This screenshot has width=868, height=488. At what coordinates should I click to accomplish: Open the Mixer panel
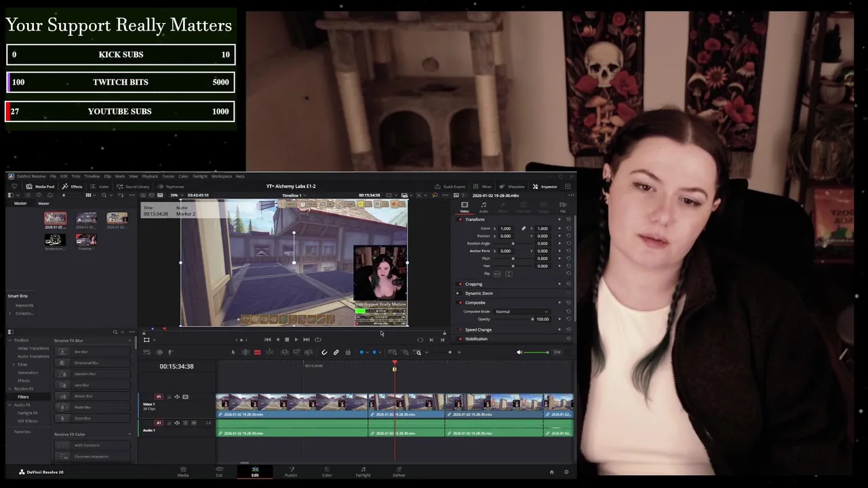tap(482, 186)
